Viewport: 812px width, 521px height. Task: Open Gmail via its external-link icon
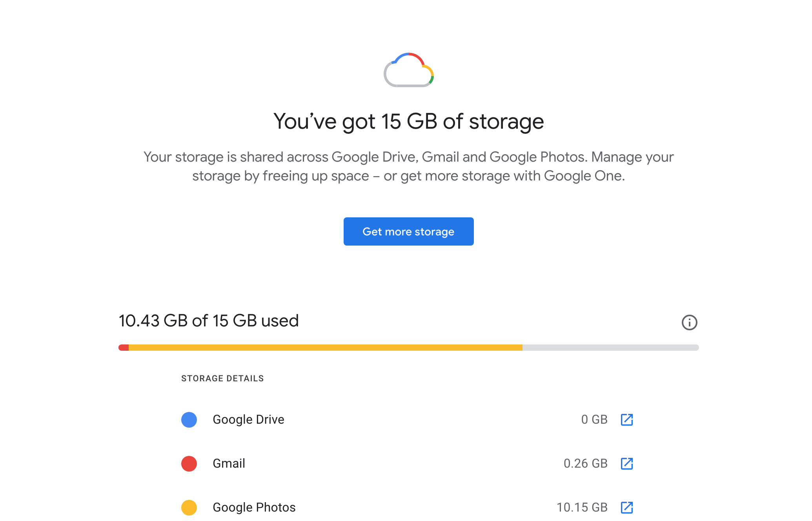point(626,463)
